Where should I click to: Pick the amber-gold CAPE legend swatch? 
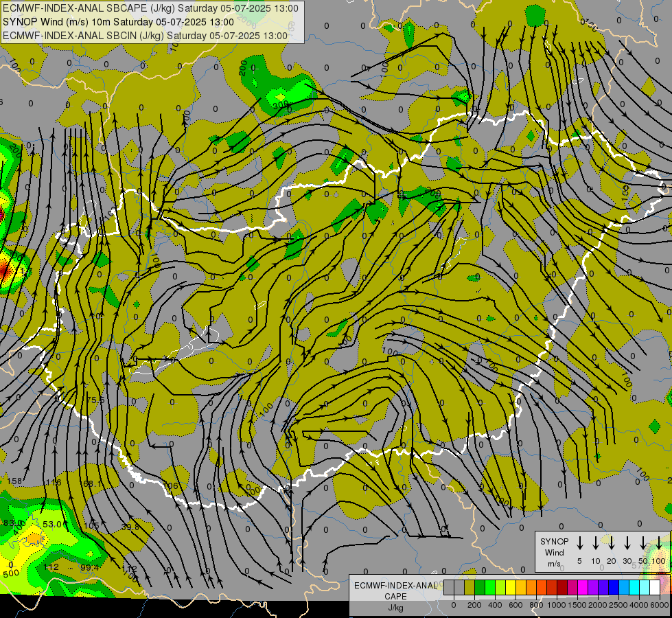521,587
